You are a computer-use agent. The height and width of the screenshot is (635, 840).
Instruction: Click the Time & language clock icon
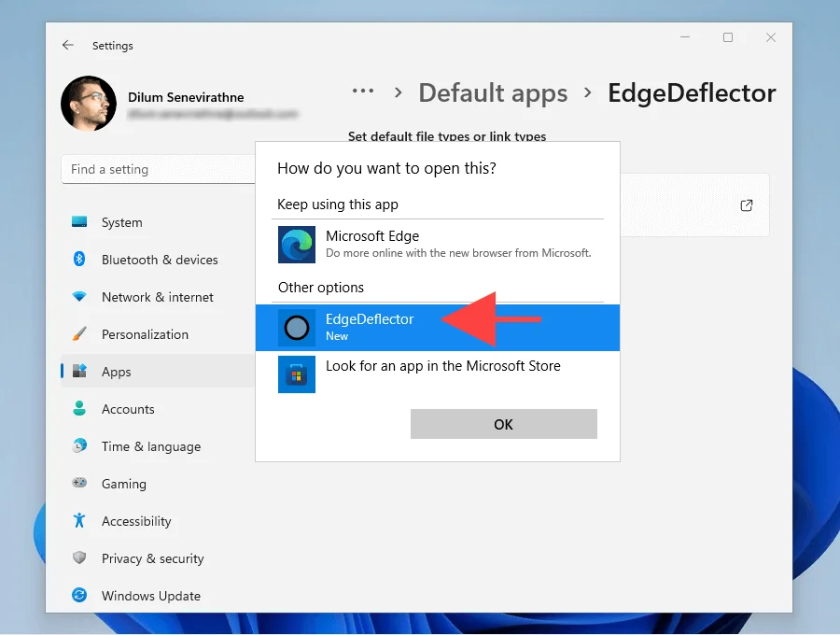[79, 445]
